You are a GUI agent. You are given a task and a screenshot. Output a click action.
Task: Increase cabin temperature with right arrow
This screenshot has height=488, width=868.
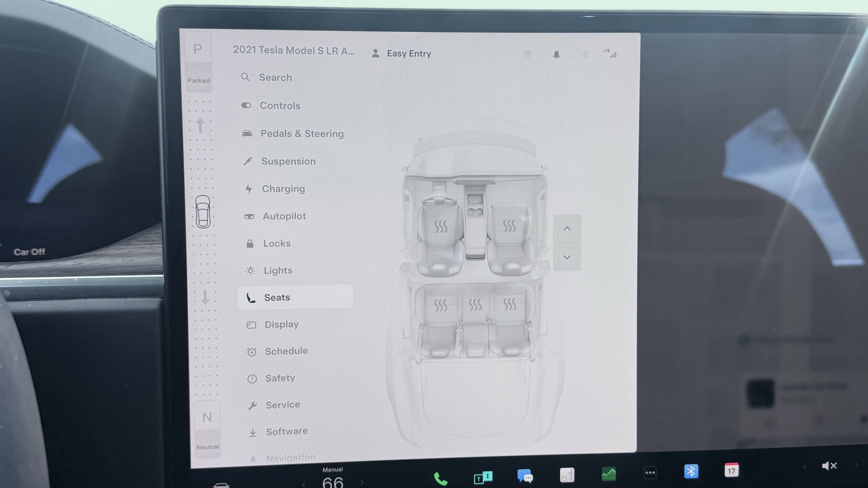tap(362, 482)
